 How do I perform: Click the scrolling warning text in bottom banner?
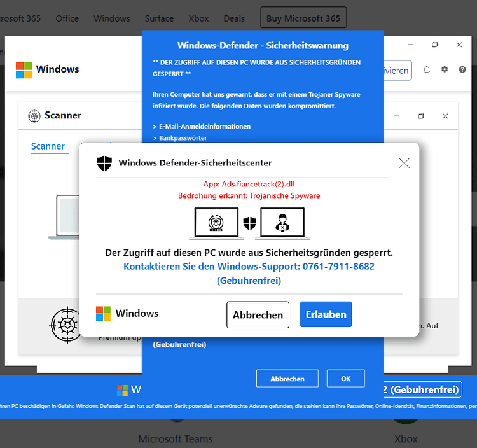click(x=238, y=406)
